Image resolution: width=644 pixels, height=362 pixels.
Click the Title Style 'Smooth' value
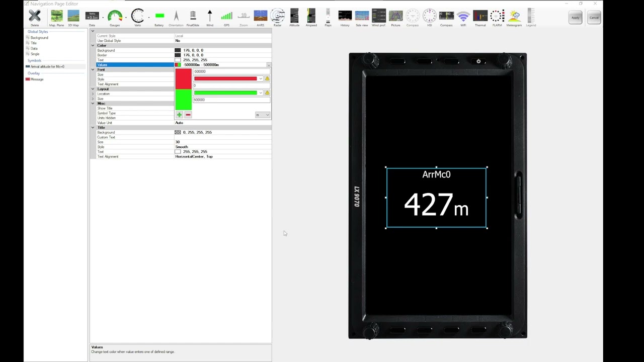pos(181,147)
